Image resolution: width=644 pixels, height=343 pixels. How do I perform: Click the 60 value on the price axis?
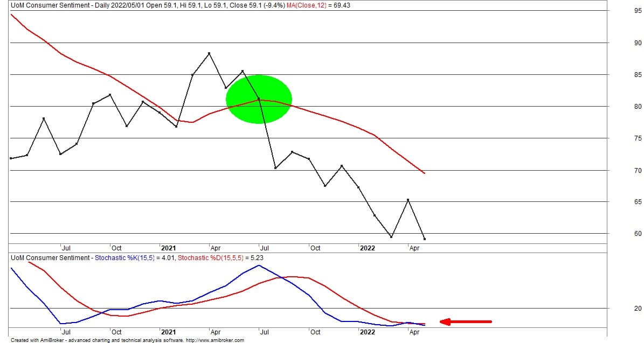point(638,234)
